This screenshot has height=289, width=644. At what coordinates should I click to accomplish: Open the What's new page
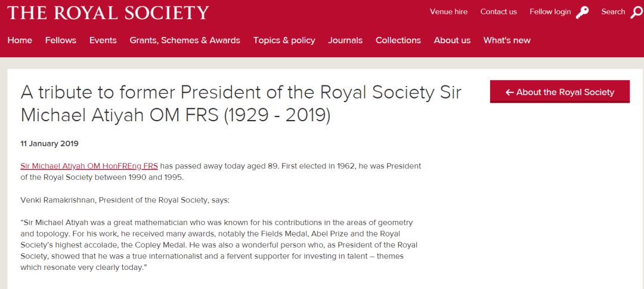pos(507,40)
